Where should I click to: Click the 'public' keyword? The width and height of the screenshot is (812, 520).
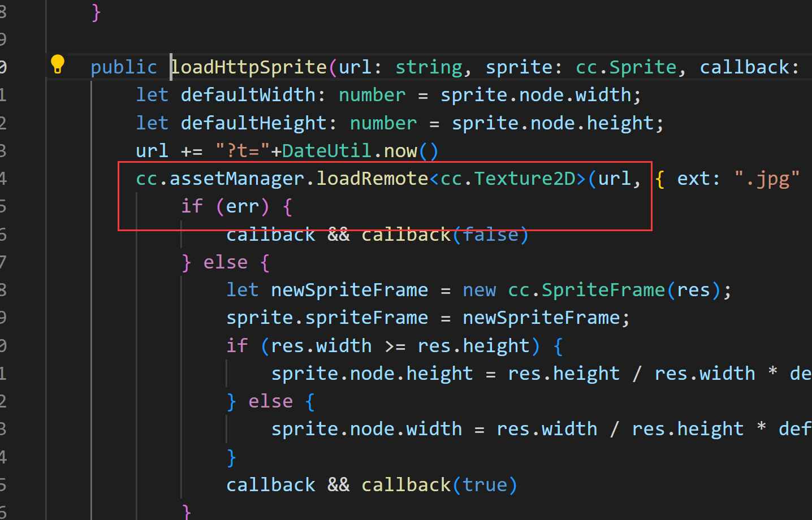pos(124,67)
